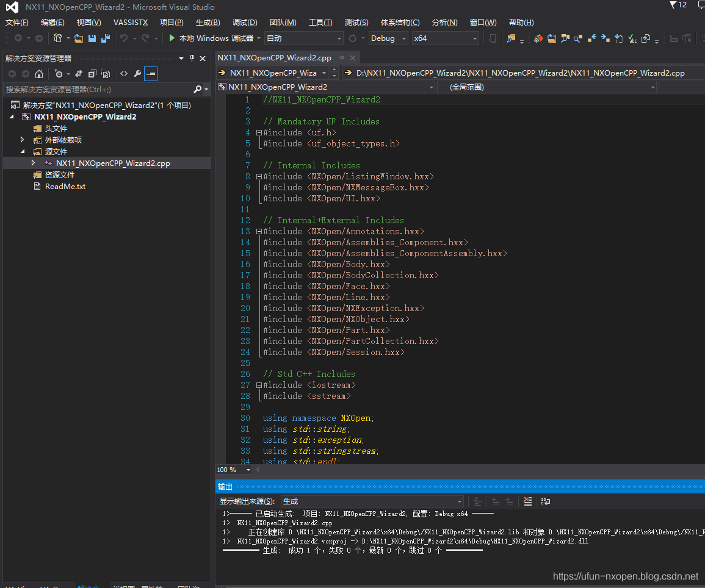705x588 pixels.
Task: Open the VASSISTX menu
Action: tap(131, 23)
